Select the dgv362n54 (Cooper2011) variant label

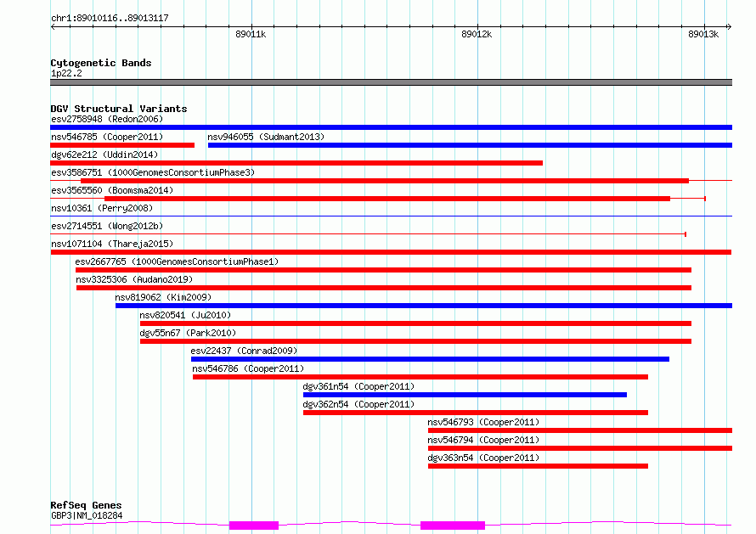tap(358, 404)
